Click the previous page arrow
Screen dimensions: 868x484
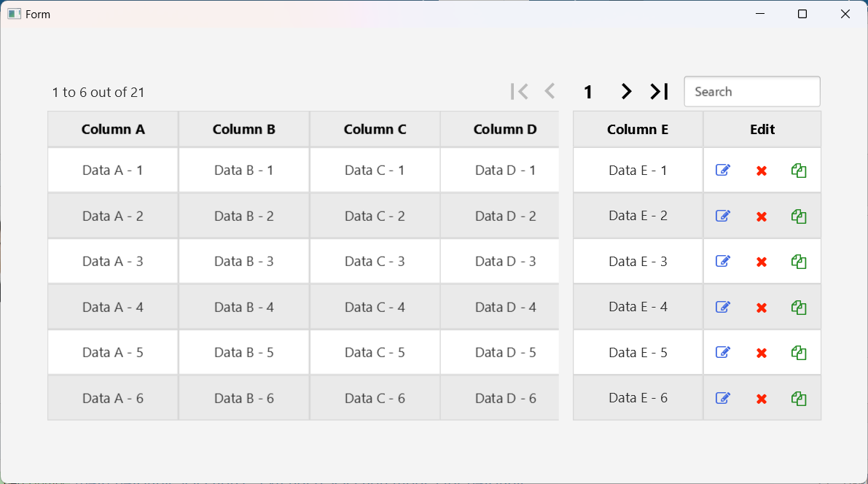pyautogui.click(x=550, y=92)
